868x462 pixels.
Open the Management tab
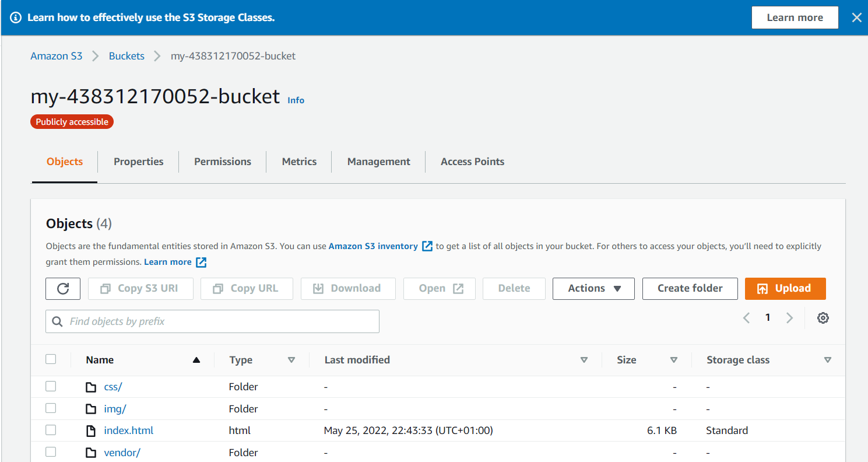(378, 162)
